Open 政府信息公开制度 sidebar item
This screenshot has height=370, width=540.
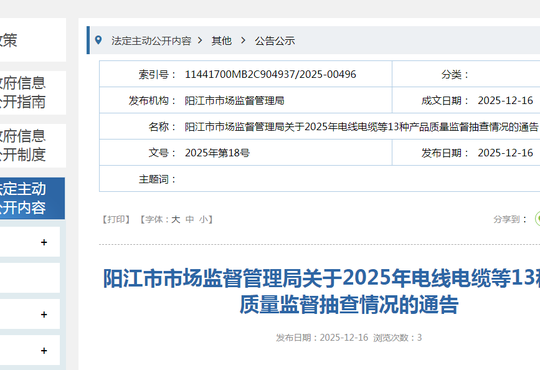point(33,146)
